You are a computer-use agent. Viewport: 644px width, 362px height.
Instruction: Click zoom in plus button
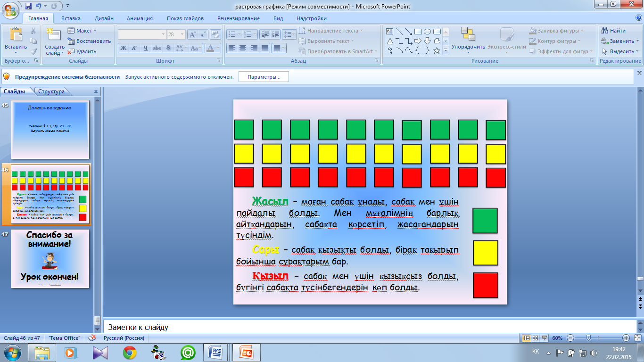tap(626, 338)
